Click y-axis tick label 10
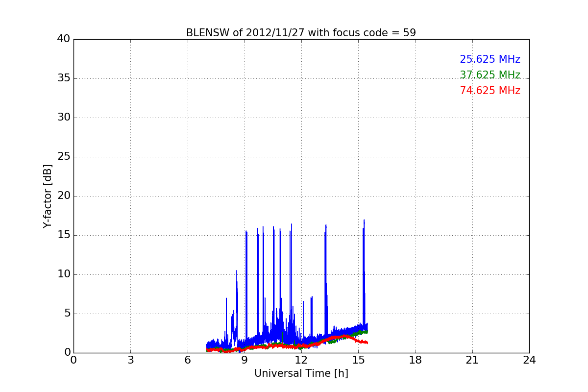Image resolution: width=588 pixels, height=392 pixels. coord(64,274)
